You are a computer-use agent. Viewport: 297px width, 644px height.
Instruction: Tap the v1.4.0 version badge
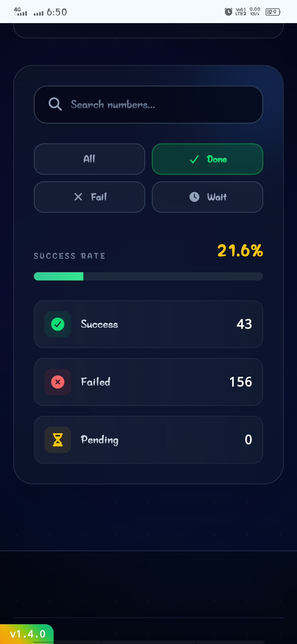28,634
